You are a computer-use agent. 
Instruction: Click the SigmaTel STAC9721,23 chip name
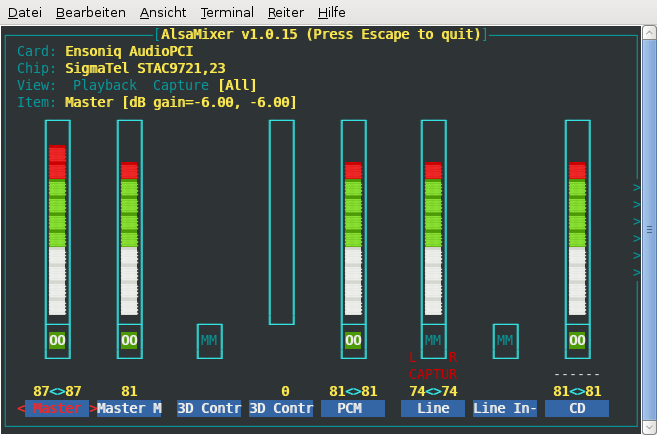click(145, 68)
